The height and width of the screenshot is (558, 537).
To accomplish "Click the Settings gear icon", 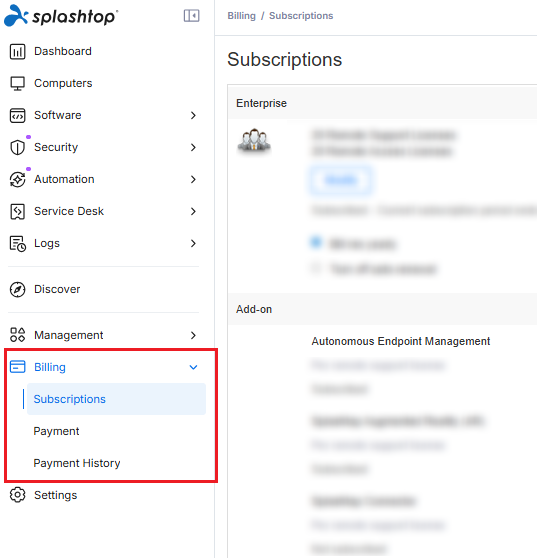I will tap(17, 495).
